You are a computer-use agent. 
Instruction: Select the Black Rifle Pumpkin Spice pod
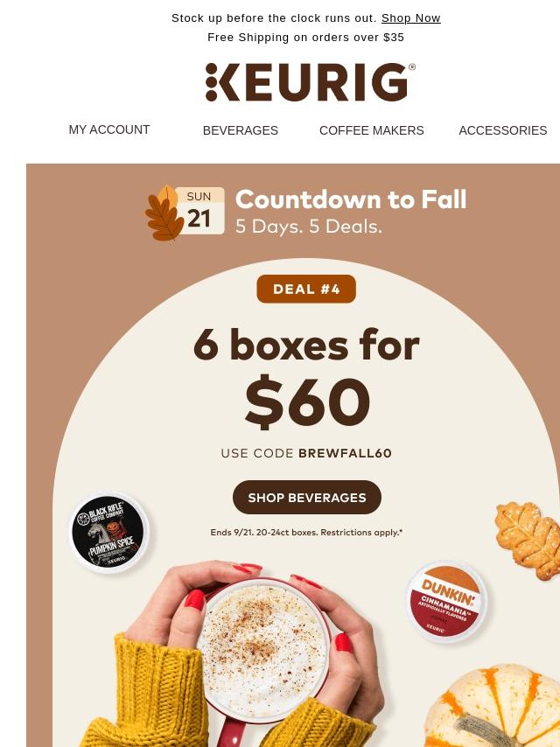click(109, 532)
